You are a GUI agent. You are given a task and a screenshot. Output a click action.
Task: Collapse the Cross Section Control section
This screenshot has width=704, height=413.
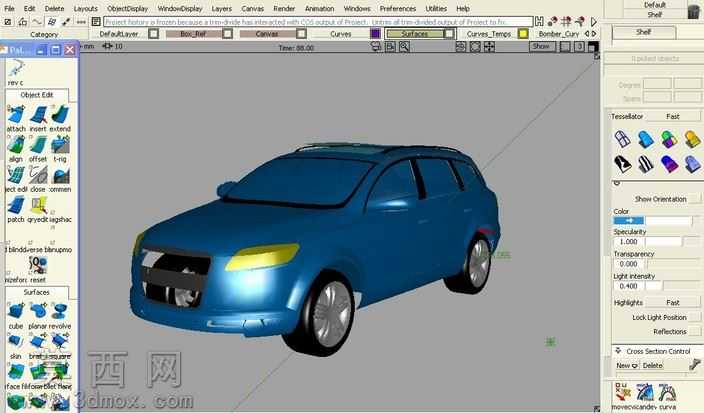618,351
